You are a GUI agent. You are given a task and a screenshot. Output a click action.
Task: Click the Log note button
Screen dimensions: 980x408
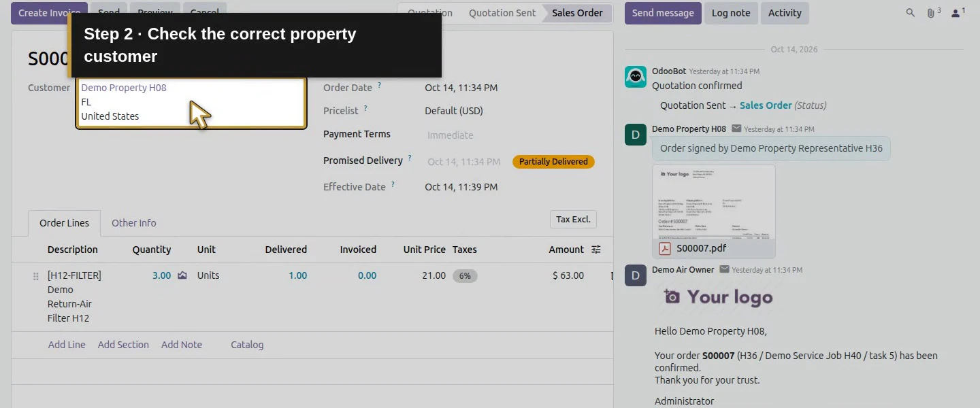pos(731,13)
